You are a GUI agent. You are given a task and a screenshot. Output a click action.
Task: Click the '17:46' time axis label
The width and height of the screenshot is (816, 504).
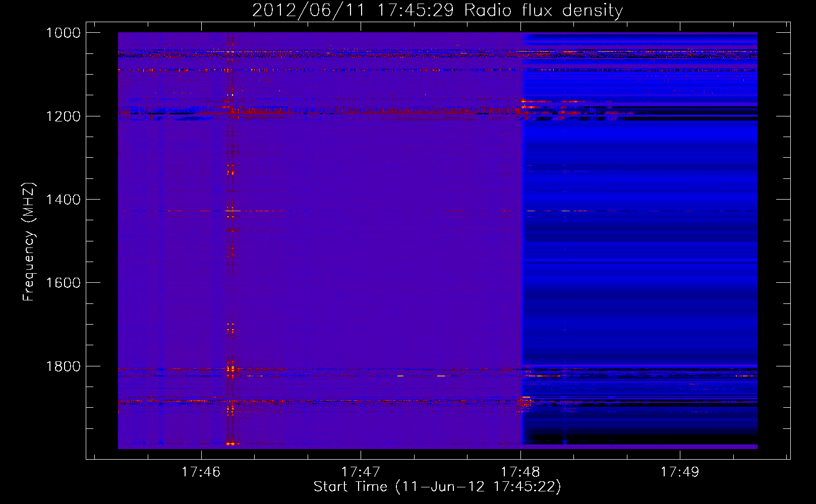coord(201,472)
